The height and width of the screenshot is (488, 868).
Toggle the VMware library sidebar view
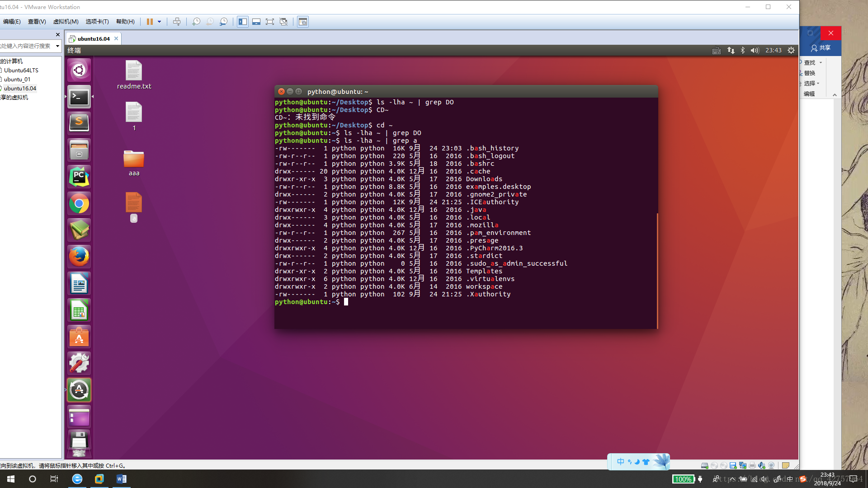[243, 22]
